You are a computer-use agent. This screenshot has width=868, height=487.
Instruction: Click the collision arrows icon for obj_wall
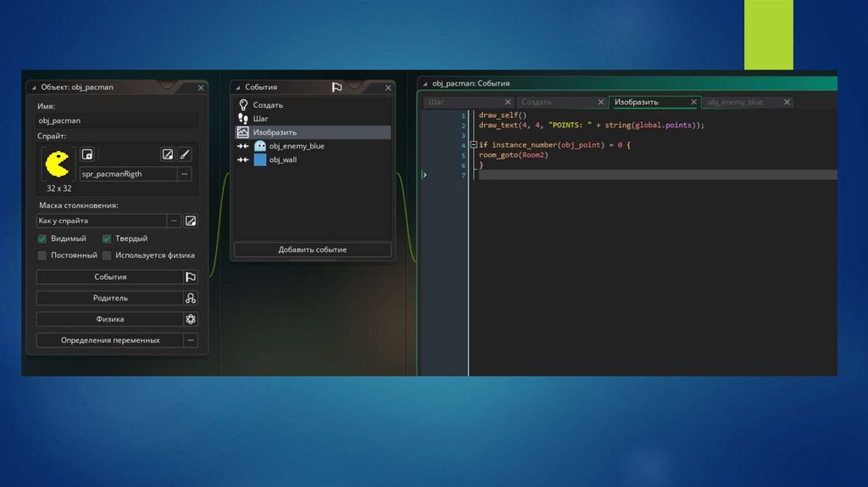(243, 160)
